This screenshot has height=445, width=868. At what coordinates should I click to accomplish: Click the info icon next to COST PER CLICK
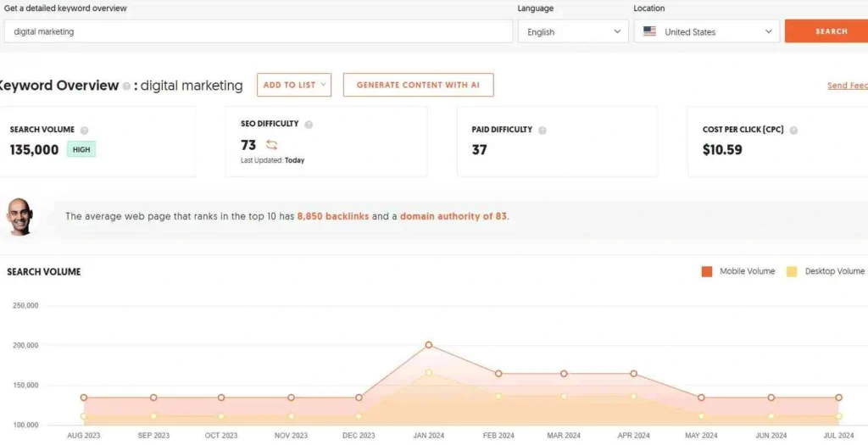coord(793,131)
